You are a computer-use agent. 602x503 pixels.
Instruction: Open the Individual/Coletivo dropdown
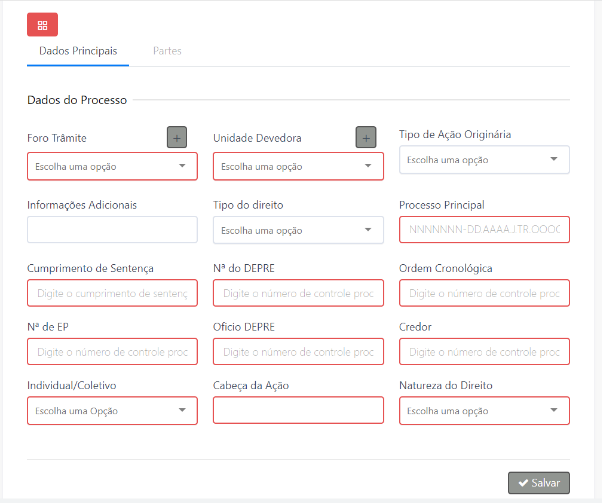(x=112, y=410)
